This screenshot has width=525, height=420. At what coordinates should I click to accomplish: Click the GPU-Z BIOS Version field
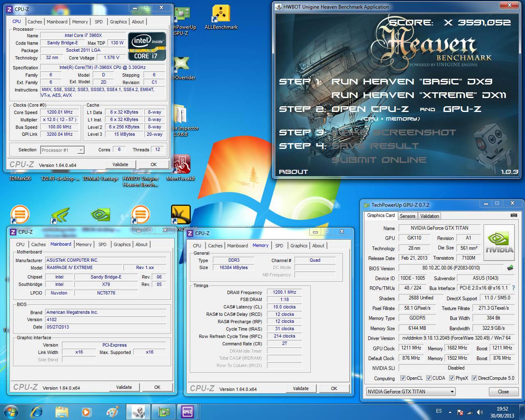tap(451, 268)
